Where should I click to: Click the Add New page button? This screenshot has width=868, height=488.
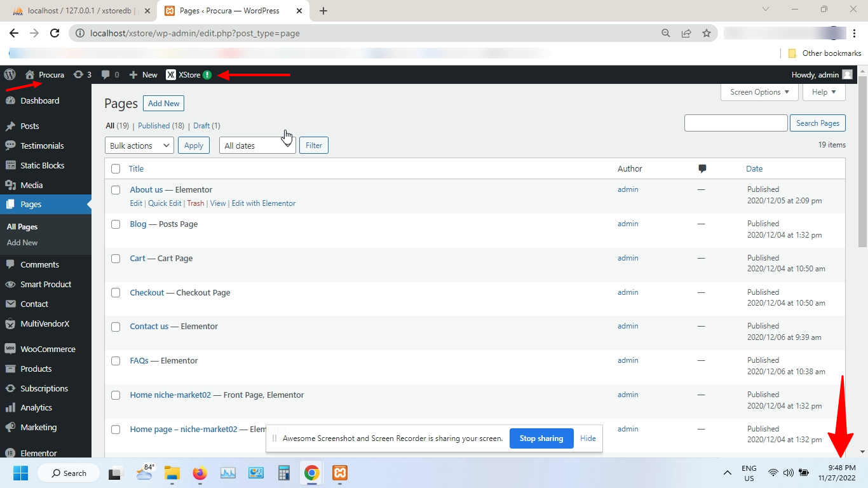(x=163, y=103)
